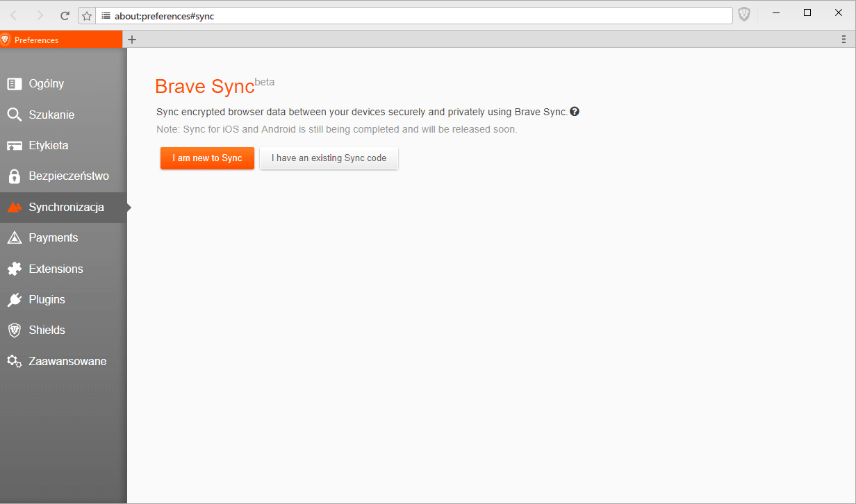Click the forward navigation arrow
The width and height of the screenshot is (856, 504).
tap(40, 15)
